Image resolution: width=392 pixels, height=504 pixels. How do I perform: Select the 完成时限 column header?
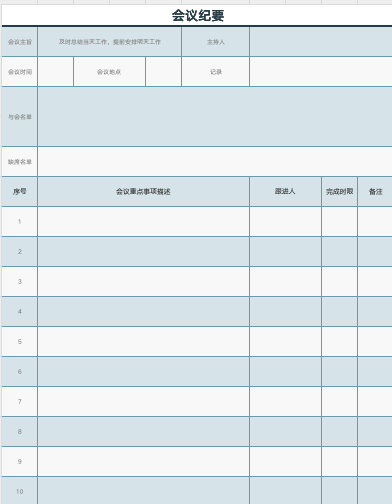tap(339, 192)
